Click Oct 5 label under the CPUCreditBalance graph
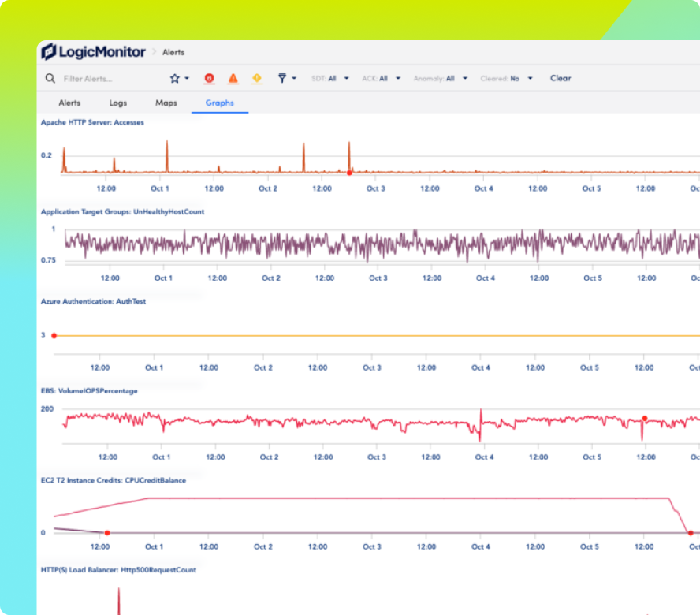 (590, 546)
